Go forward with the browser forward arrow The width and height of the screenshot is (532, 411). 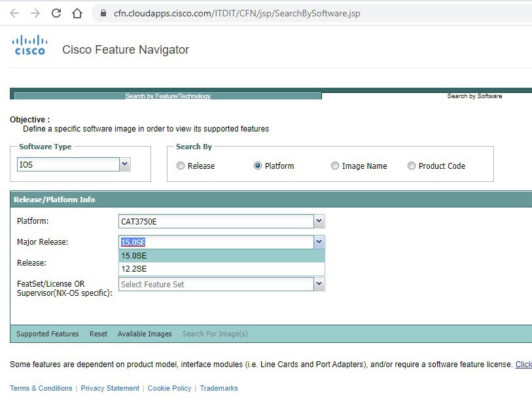coord(35,13)
